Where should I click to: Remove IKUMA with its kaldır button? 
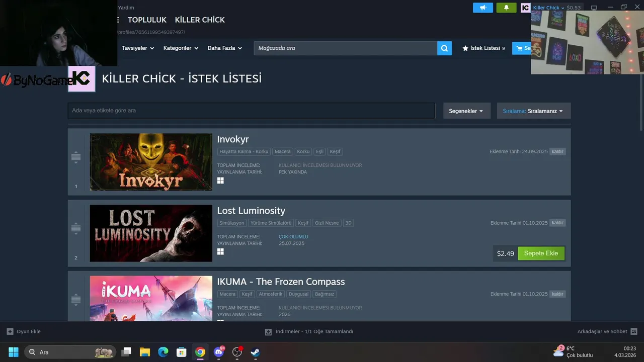click(x=557, y=294)
